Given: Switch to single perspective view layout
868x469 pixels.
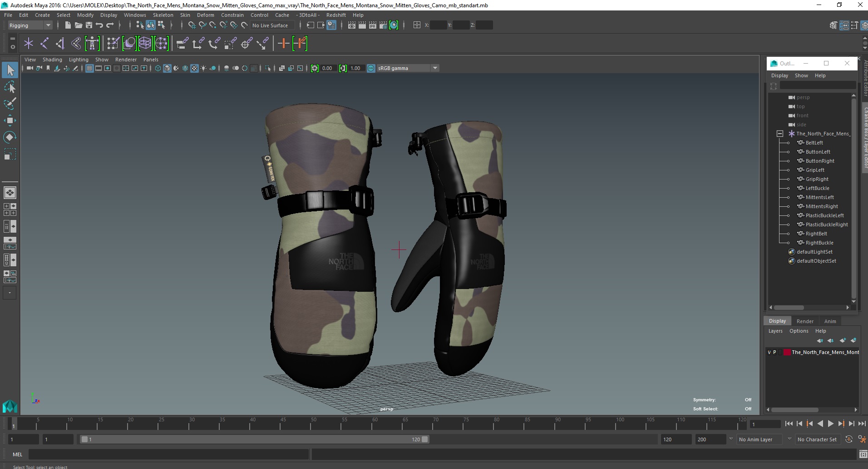Looking at the screenshot, I should [x=10, y=193].
